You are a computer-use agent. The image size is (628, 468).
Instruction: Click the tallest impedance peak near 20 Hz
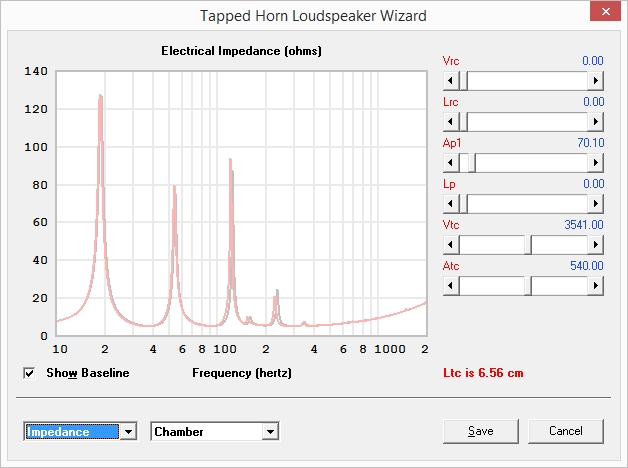tap(100, 96)
